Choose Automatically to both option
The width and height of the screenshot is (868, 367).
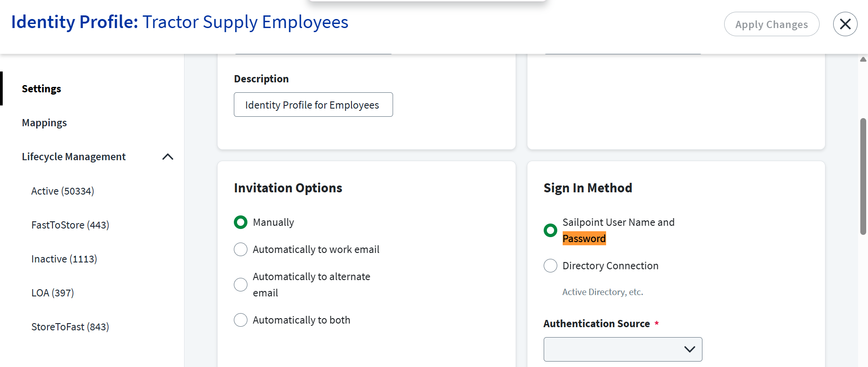point(241,320)
